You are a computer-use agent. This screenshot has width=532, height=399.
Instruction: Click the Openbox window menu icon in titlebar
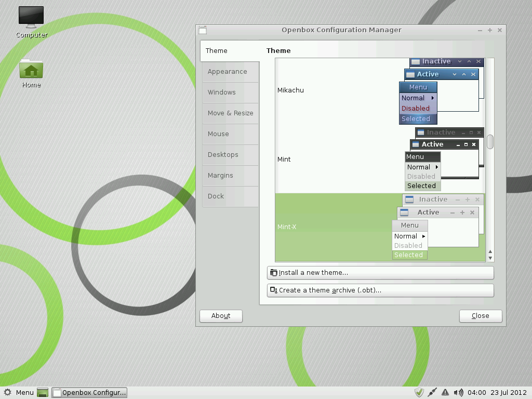(203, 30)
